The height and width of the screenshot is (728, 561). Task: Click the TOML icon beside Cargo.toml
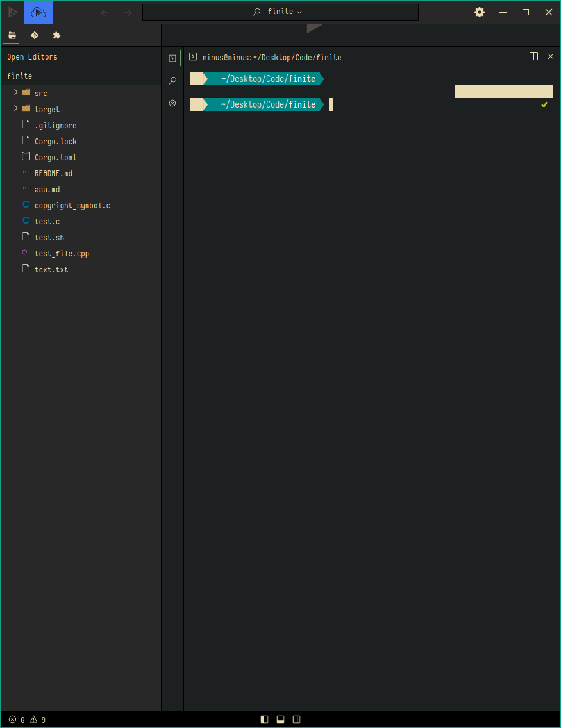tap(26, 156)
